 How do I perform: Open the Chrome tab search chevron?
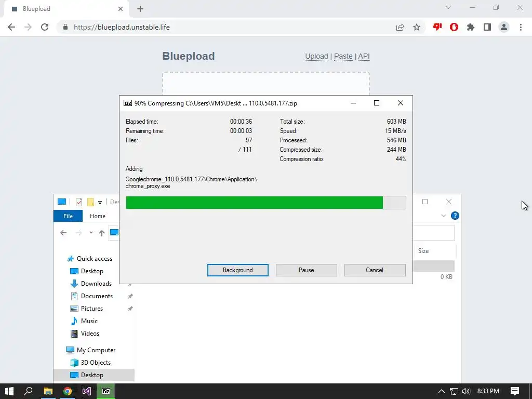click(448, 7)
